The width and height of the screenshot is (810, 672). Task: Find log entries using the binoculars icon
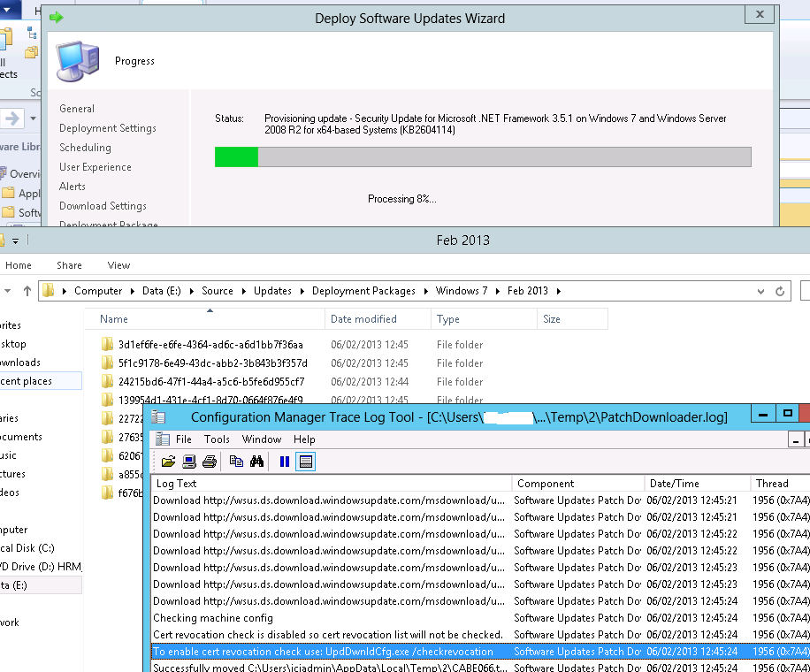(255, 461)
